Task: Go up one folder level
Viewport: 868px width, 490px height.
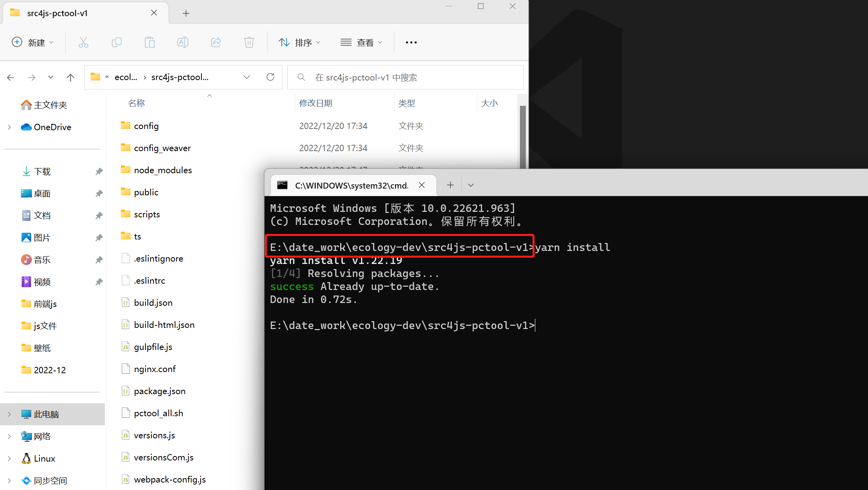Action: [x=71, y=77]
